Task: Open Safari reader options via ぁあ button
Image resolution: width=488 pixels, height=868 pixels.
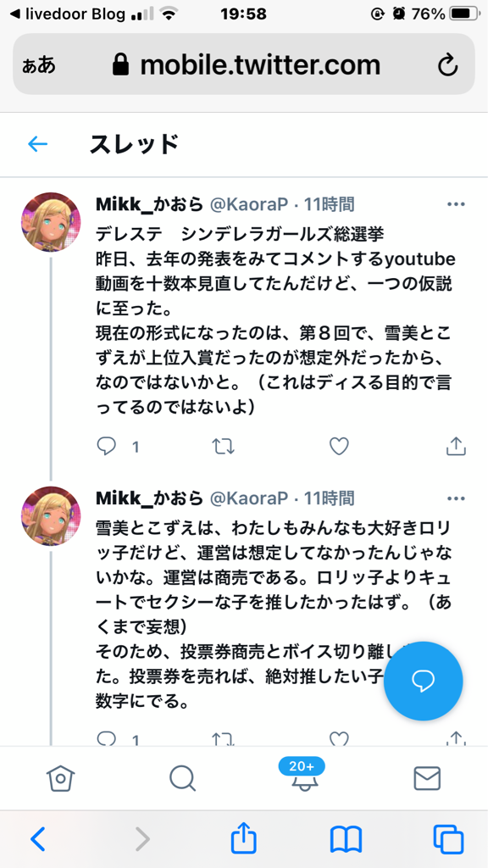Action: (39, 65)
